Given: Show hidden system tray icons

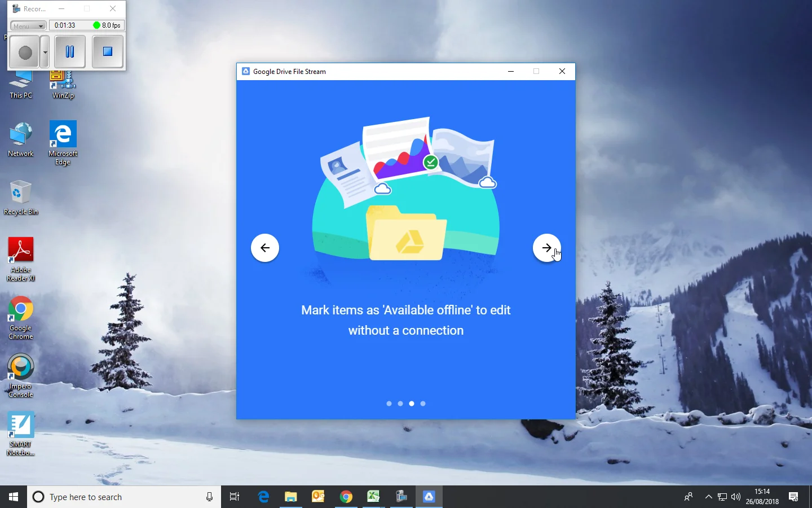Looking at the screenshot, I should pyautogui.click(x=709, y=497).
